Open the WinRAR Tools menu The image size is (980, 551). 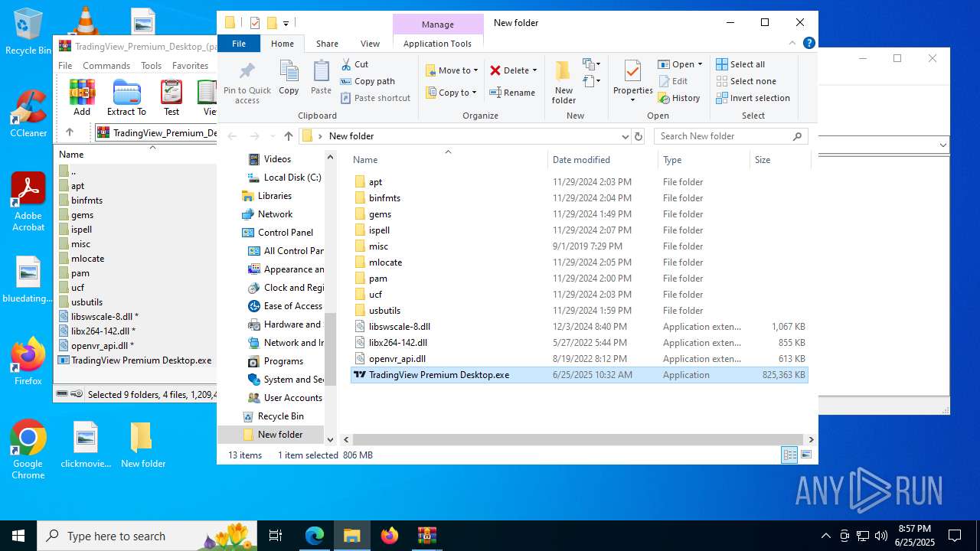pos(151,66)
